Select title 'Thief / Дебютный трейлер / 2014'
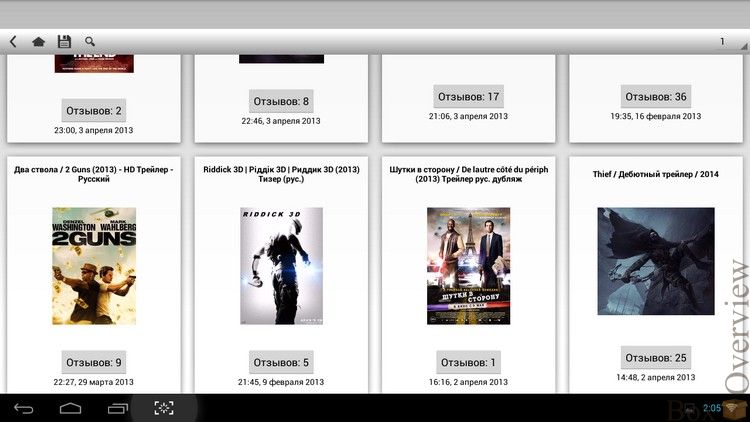Viewport: 750px width, 422px height. coord(656,174)
